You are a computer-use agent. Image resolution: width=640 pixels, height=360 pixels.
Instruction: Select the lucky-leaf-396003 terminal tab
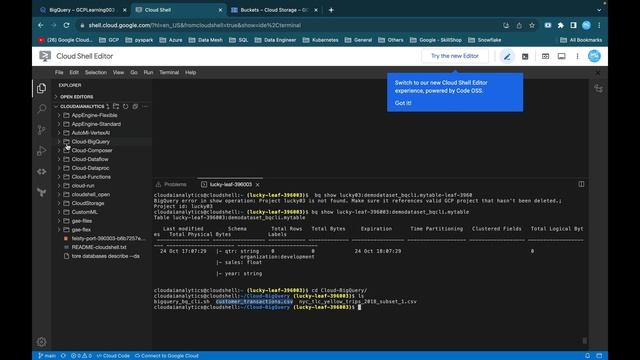point(230,184)
